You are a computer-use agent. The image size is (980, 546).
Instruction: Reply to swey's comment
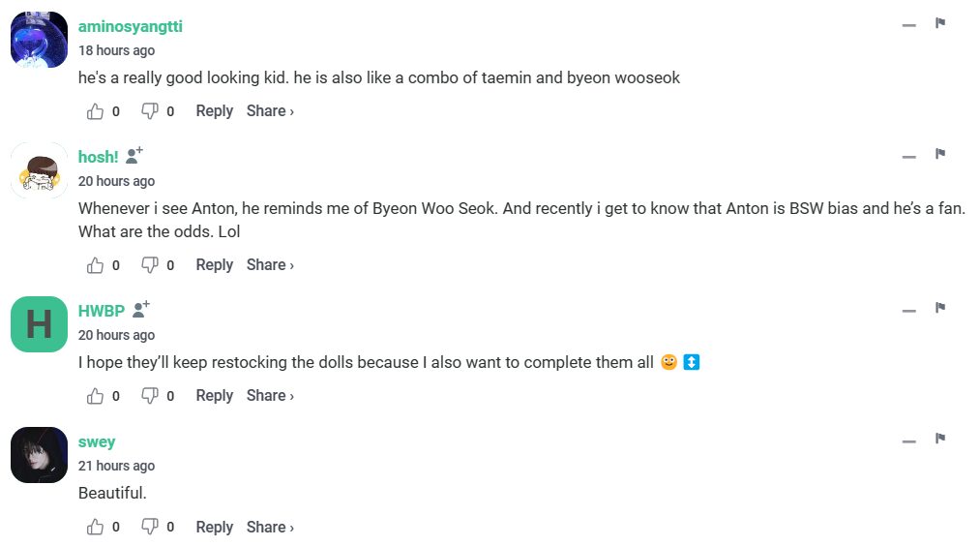tap(214, 528)
